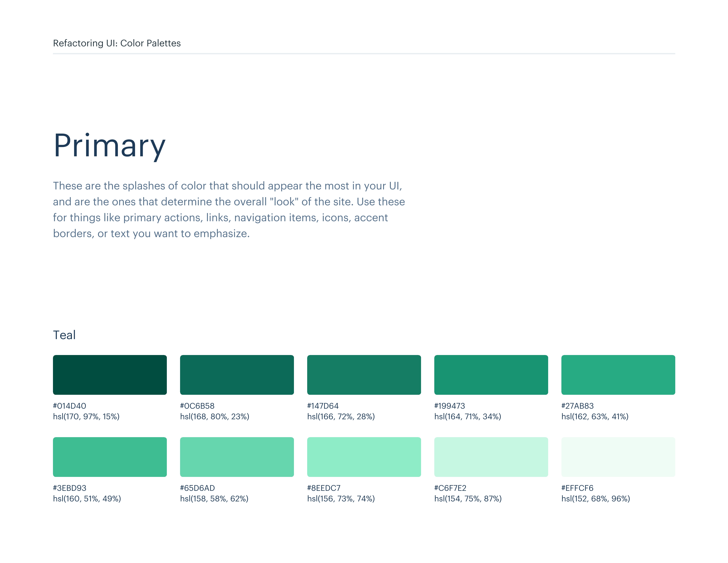Viewport: 728px width, 563px height.
Task: Click the #014D40 darkest teal swatch
Action: pyautogui.click(x=110, y=374)
